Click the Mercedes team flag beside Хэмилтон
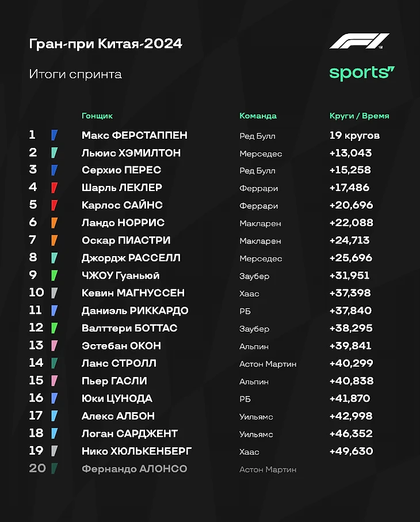Screen dimensions: 420x522 pyautogui.click(x=54, y=153)
